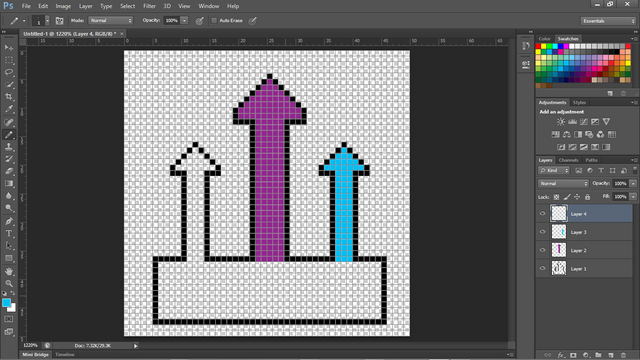Select the Rectangle shape tool
640x360 pixels.
9,258
